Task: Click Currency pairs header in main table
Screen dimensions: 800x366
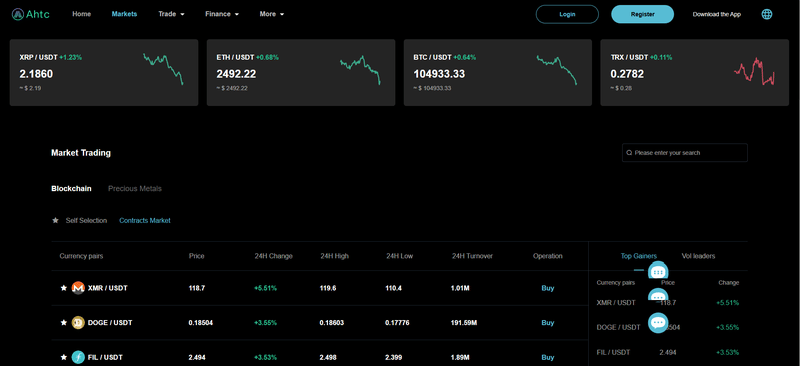Action: (x=81, y=256)
